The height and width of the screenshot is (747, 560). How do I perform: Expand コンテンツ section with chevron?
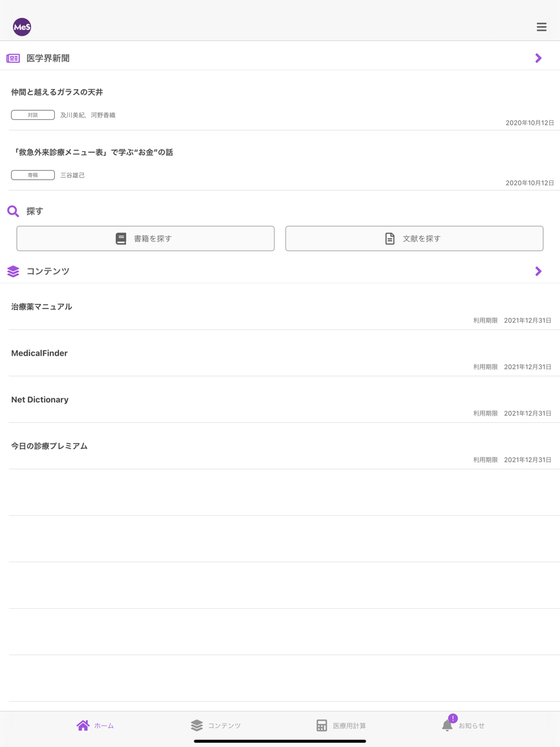(538, 272)
